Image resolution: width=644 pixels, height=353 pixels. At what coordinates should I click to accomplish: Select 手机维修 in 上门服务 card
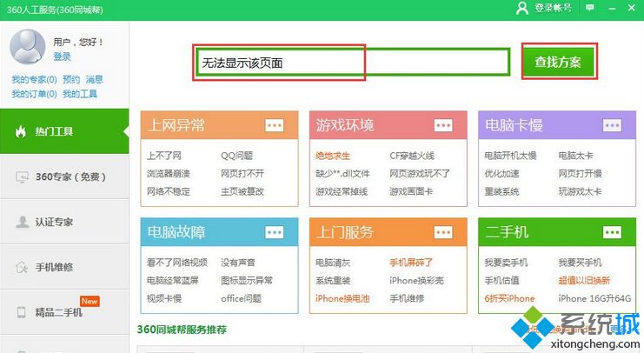pos(407,298)
